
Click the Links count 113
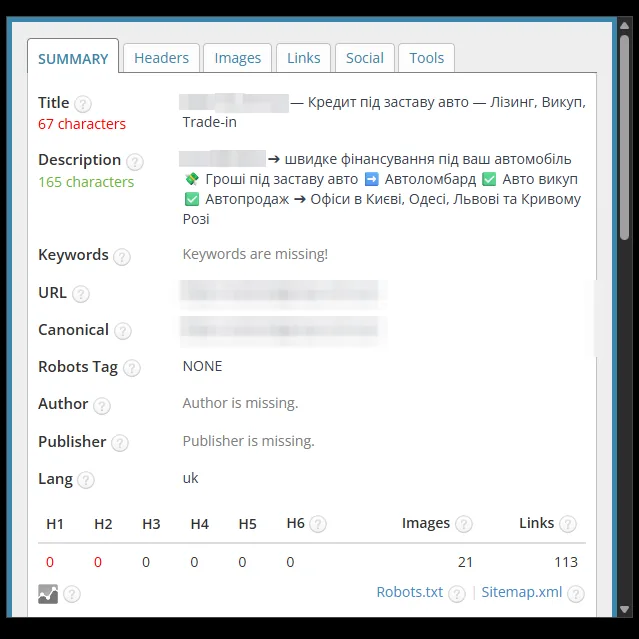[x=566, y=562]
